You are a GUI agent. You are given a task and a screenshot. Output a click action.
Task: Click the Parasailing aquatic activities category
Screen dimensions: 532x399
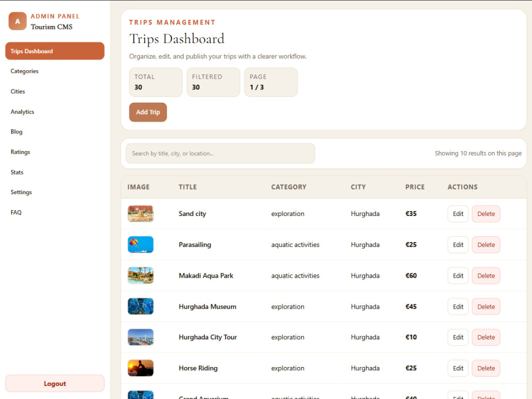click(x=295, y=245)
